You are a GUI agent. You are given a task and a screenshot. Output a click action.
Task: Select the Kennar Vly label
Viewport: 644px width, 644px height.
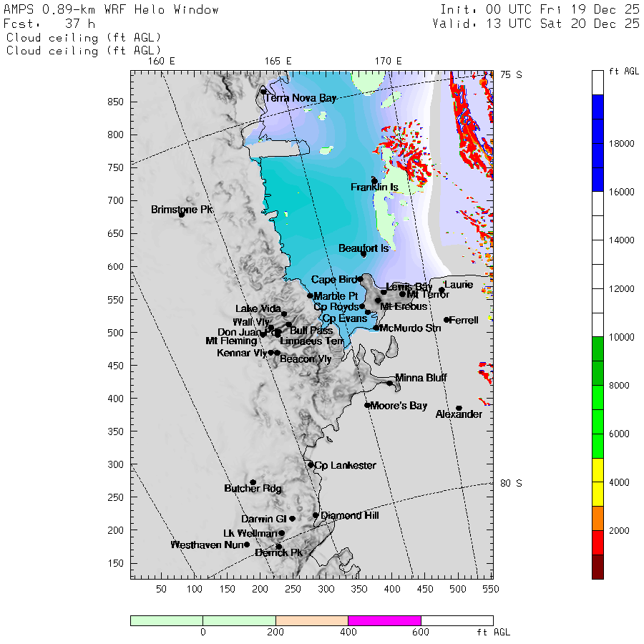point(242,353)
